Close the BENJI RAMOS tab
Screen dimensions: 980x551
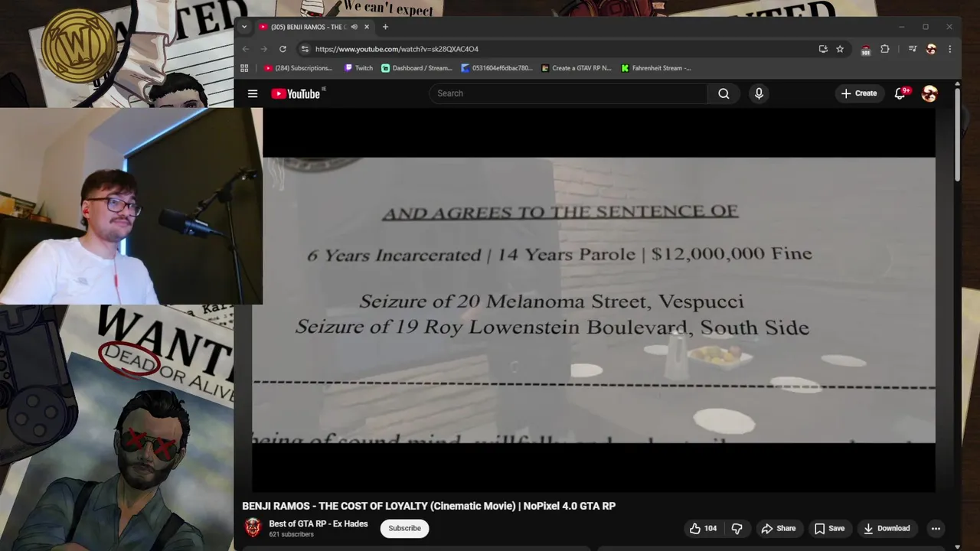click(x=367, y=27)
